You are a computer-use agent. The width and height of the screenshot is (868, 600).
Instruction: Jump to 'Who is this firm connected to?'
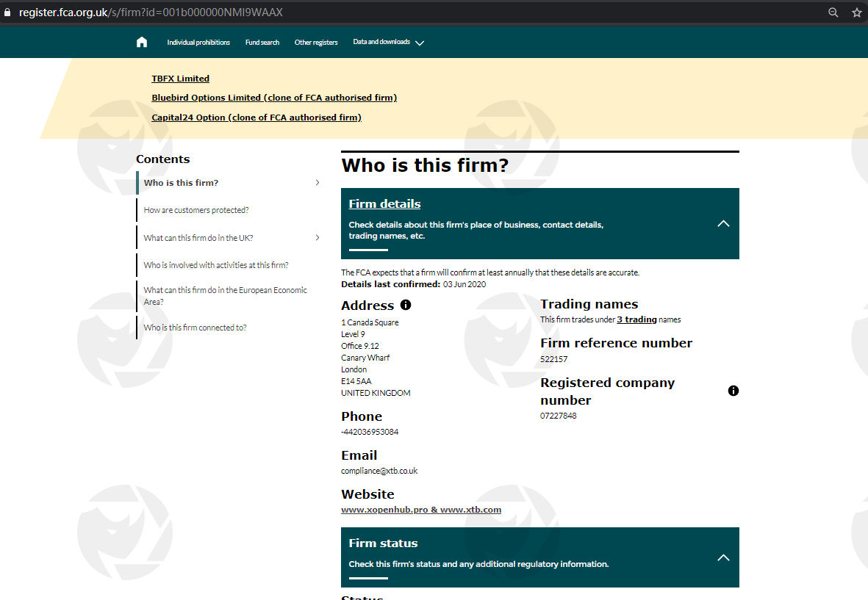tap(195, 328)
